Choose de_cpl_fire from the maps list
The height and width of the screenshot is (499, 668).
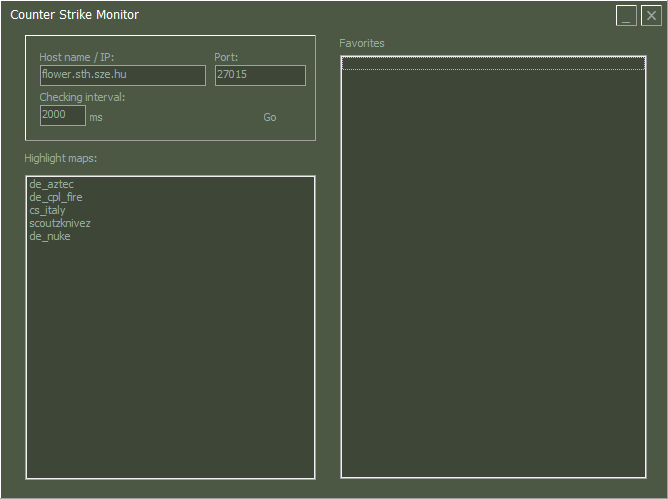pos(56,197)
